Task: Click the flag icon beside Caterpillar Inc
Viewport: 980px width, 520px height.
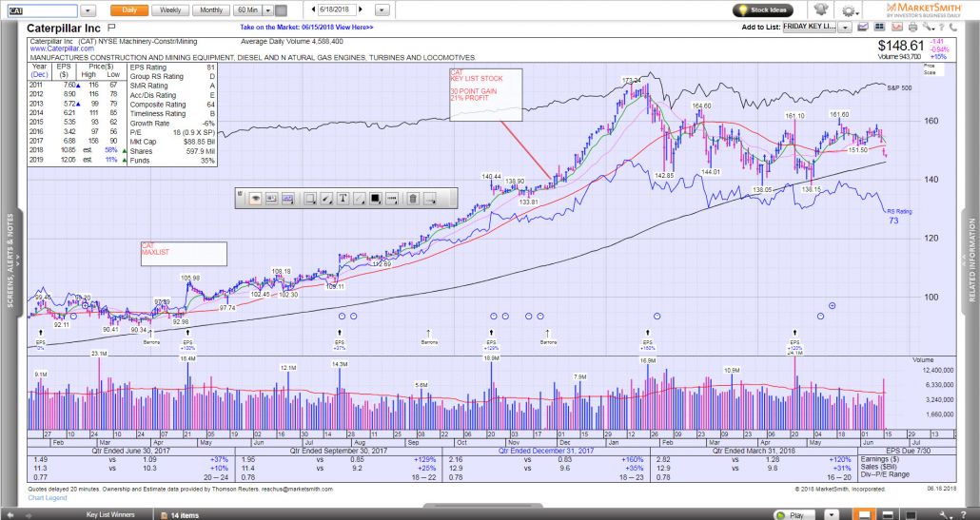Action: click(x=112, y=29)
